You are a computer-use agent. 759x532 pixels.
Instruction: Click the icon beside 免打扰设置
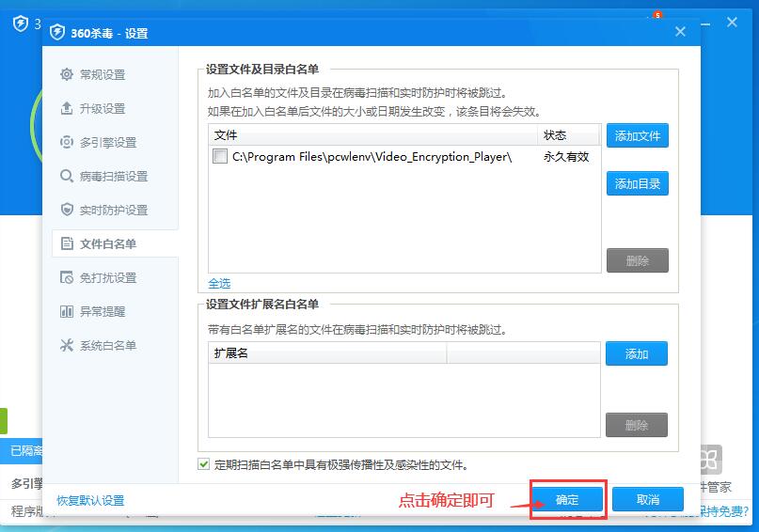pos(67,277)
